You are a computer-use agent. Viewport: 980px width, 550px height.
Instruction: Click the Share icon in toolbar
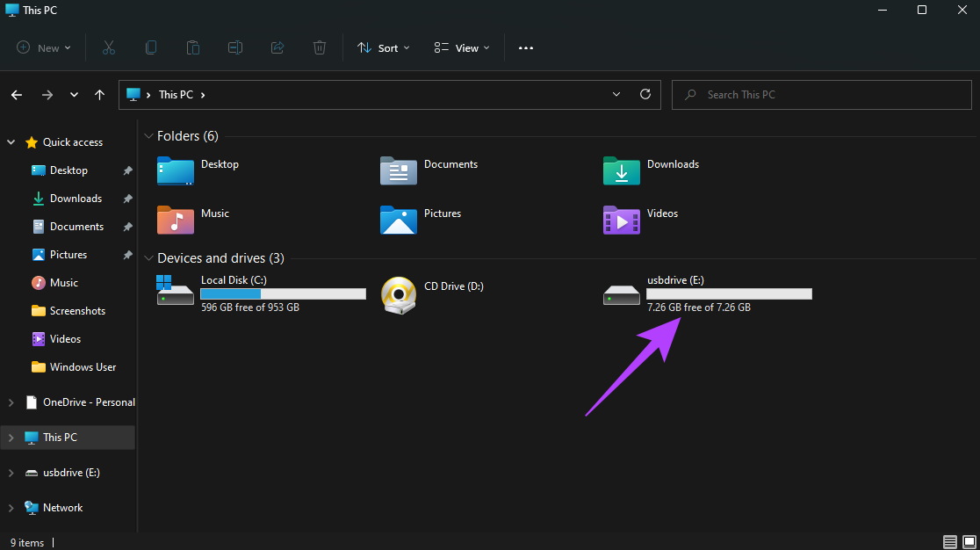click(277, 48)
